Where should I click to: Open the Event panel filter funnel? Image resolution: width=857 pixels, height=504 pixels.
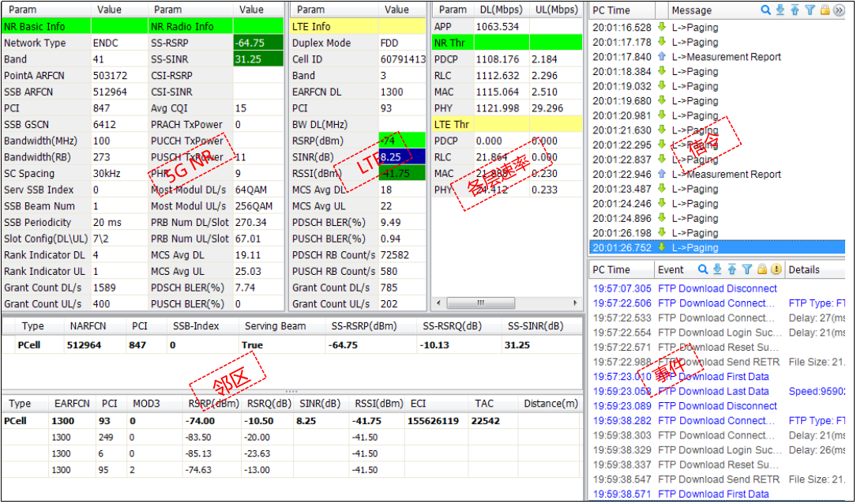pos(747,269)
